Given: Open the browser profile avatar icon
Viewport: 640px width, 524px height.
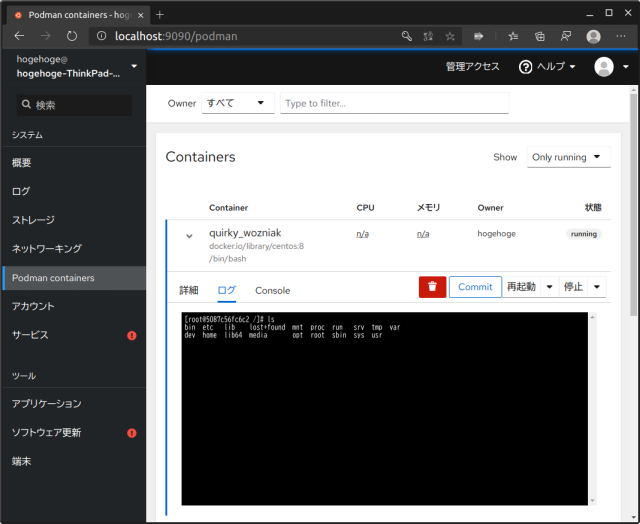Looking at the screenshot, I should pyautogui.click(x=593, y=36).
